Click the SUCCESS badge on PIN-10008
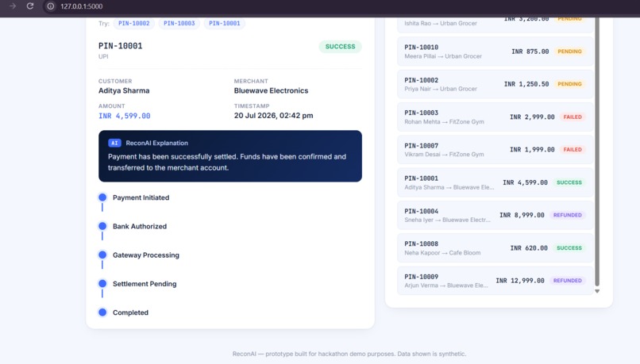 click(569, 248)
